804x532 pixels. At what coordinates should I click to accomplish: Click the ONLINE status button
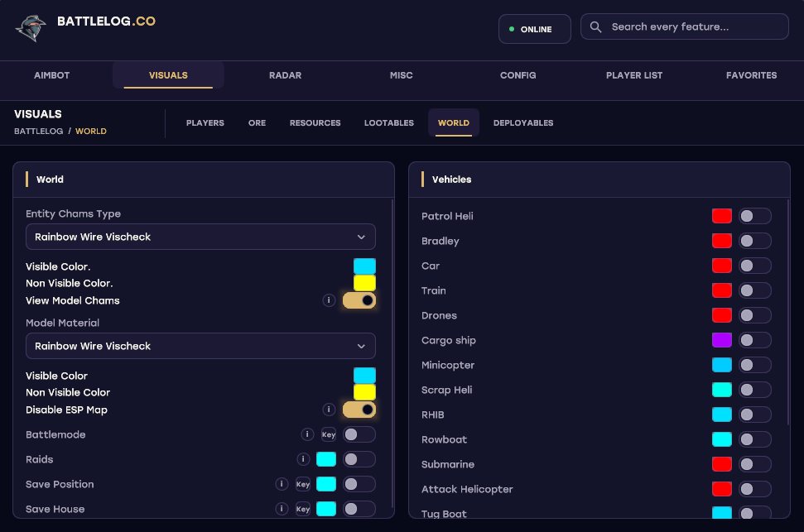(534, 29)
